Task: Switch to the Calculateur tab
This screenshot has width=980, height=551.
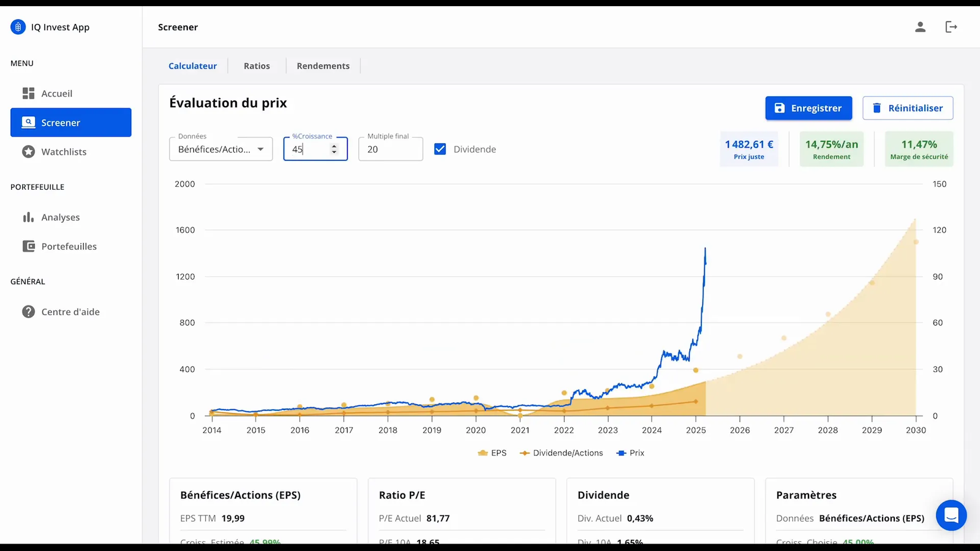Action: tap(193, 66)
